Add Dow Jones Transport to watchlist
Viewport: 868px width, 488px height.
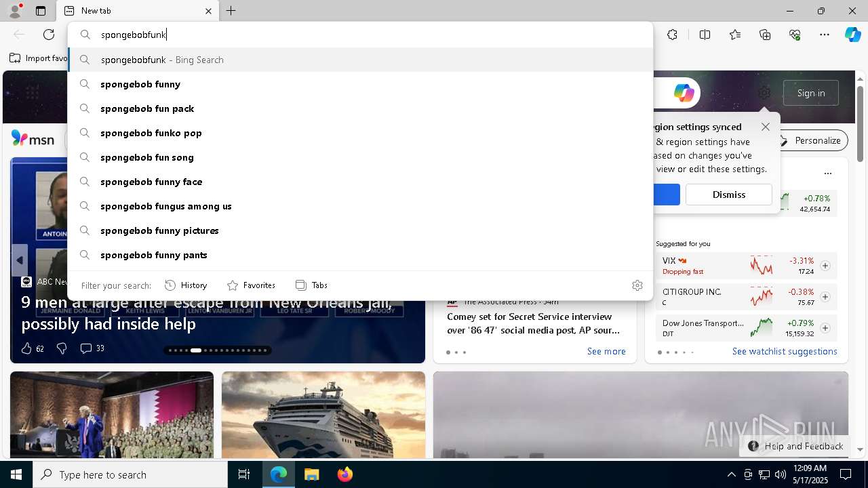click(x=825, y=328)
